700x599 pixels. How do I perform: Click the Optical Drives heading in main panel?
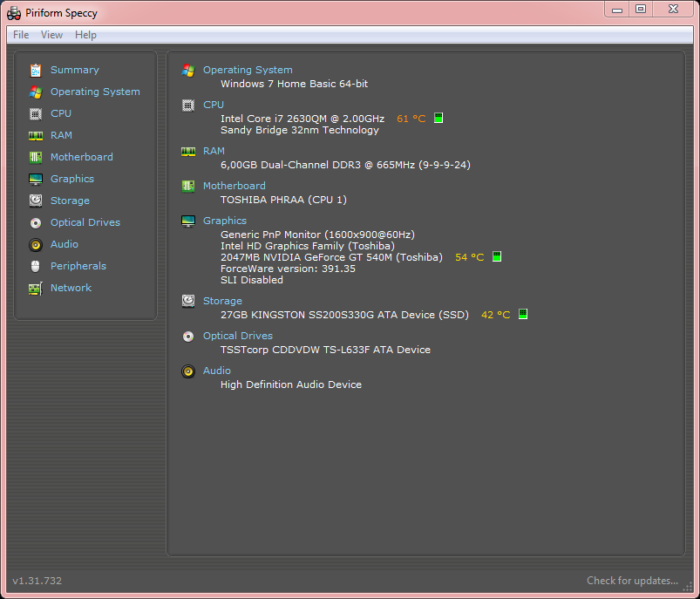[x=237, y=336]
